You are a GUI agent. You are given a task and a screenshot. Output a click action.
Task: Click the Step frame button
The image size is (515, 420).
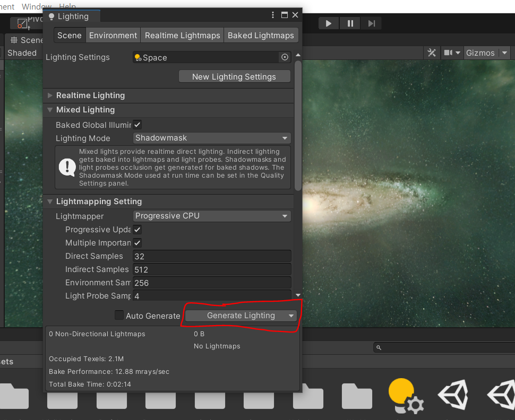[371, 23]
